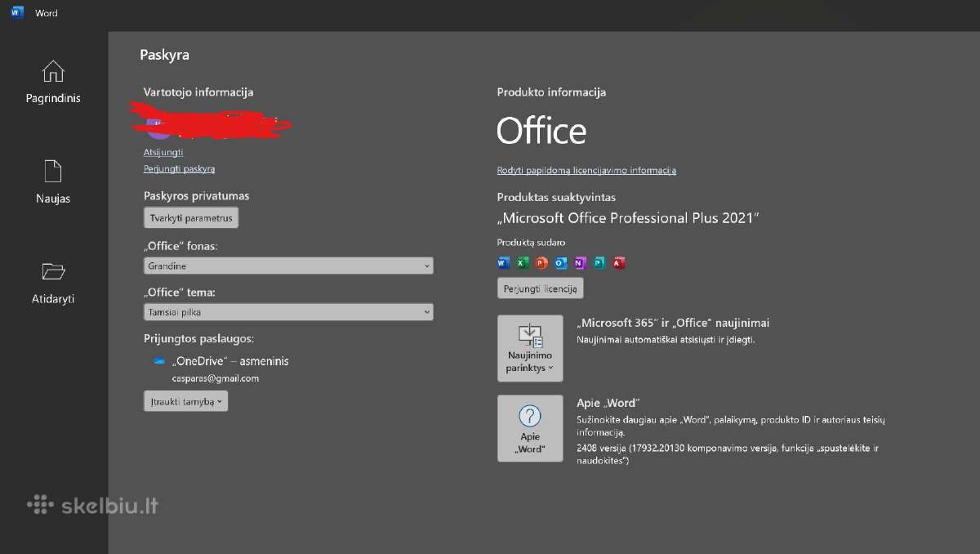
Task: Open the Atidaryti section
Action: [x=53, y=283]
